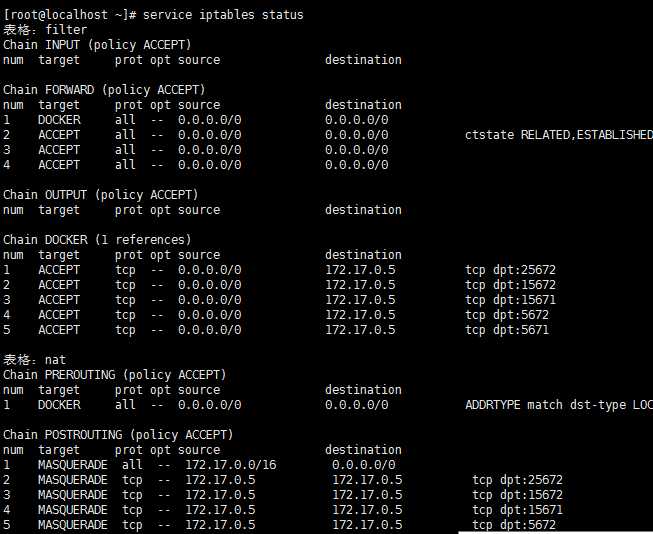This screenshot has height=534, width=653.
Task: Click the '[root@localhost ~]#' prompt
Action: pos(70,15)
